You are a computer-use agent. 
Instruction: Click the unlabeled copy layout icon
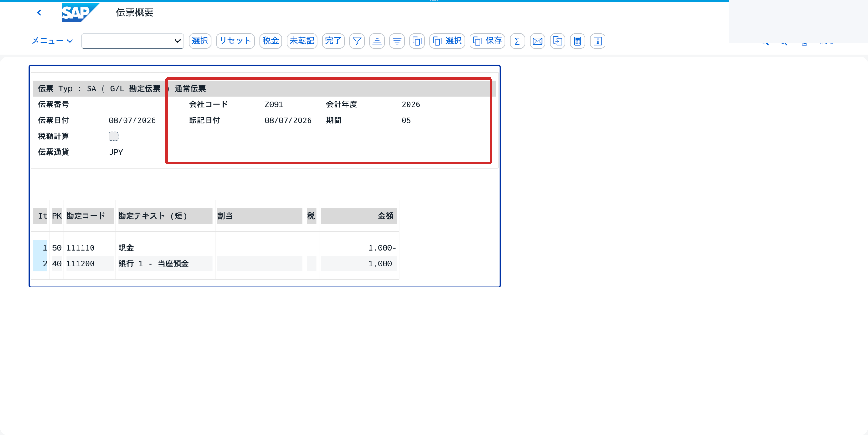(417, 41)
